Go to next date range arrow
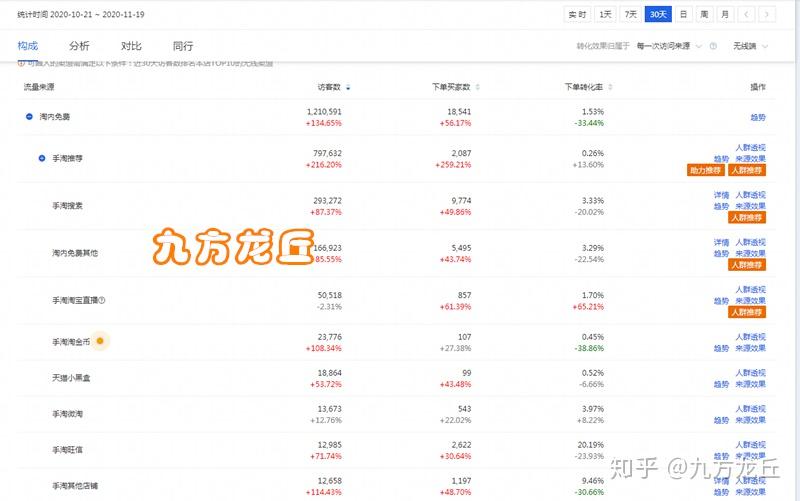 click(x=767, y=14)
